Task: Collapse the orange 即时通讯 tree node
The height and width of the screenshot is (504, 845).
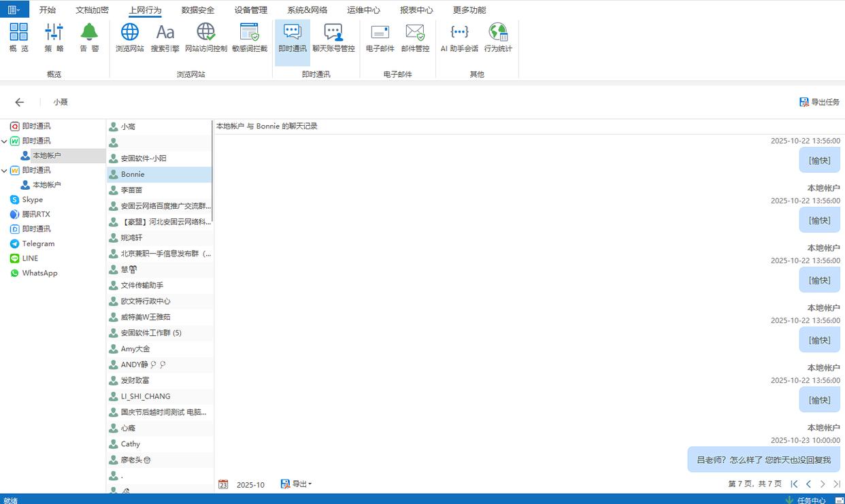Action: point(5,171)
